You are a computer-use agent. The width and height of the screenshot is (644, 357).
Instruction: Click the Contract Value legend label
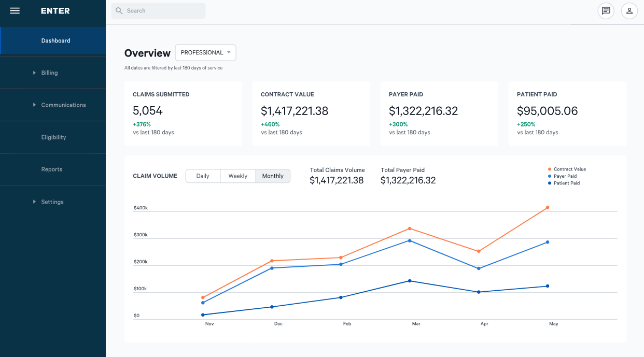click(570, 169)
